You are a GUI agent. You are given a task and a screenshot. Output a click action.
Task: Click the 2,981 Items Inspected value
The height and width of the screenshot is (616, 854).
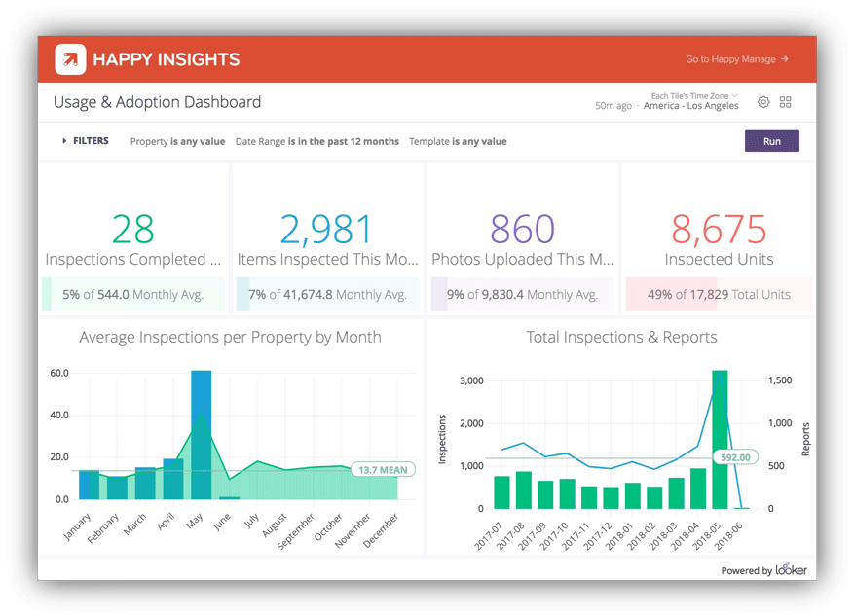pyautogui.click(x=326, y=229)
